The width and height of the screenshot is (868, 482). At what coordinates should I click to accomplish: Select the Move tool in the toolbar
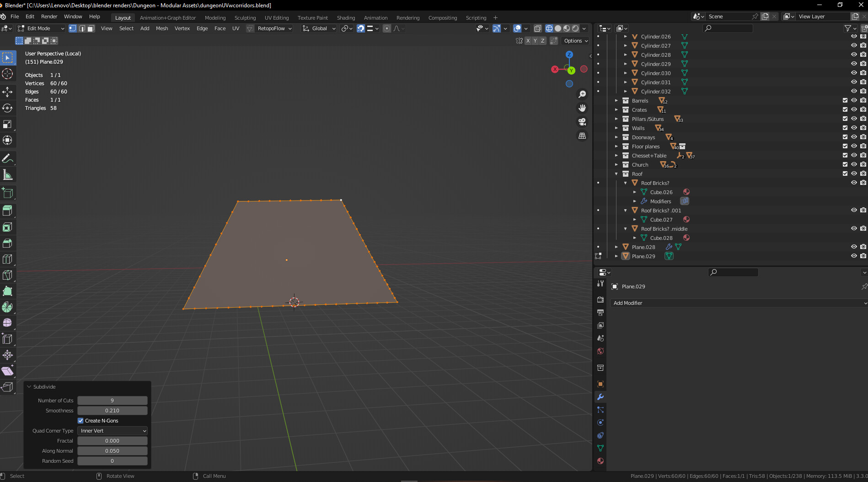(7, 92)
